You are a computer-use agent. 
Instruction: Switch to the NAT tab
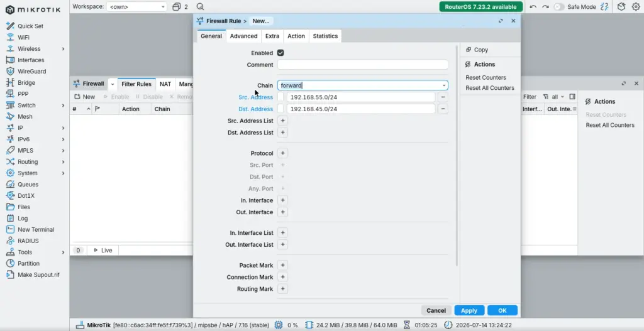[x=165, y=84]
